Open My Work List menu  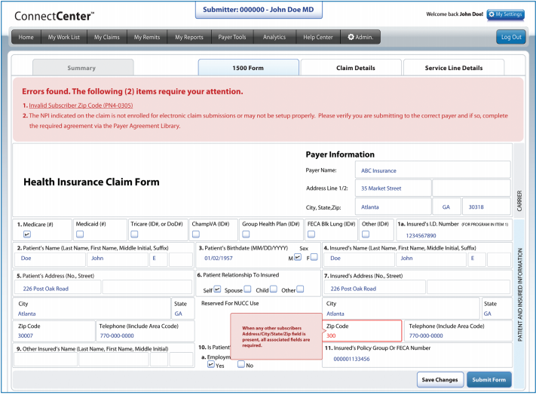64,37
